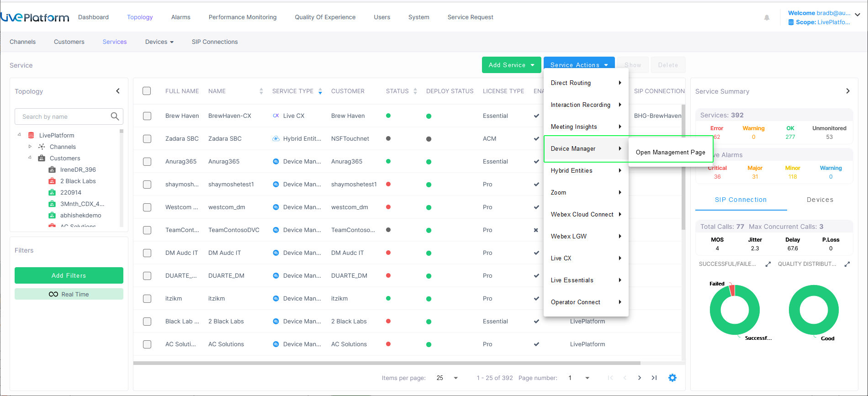Check the TeamContosoDVC row checkbox
This screenshot has height=396, width=868.
click(x=147, y=230)
